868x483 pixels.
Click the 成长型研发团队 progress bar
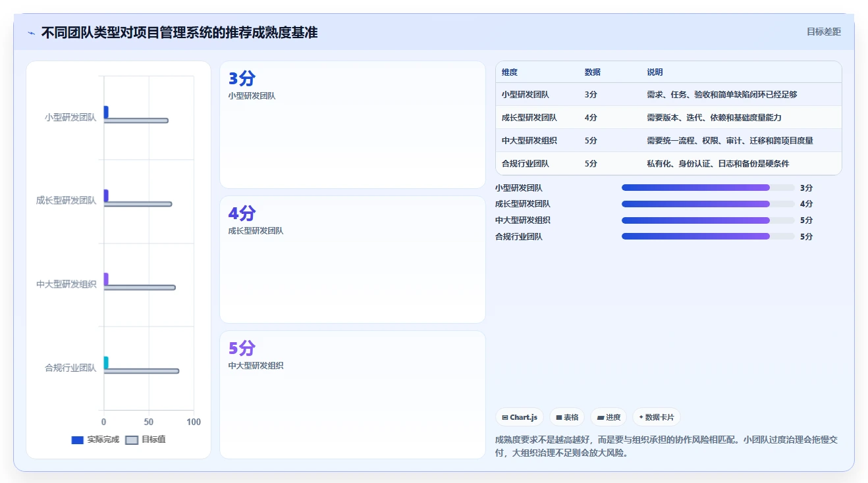(708, 204)
